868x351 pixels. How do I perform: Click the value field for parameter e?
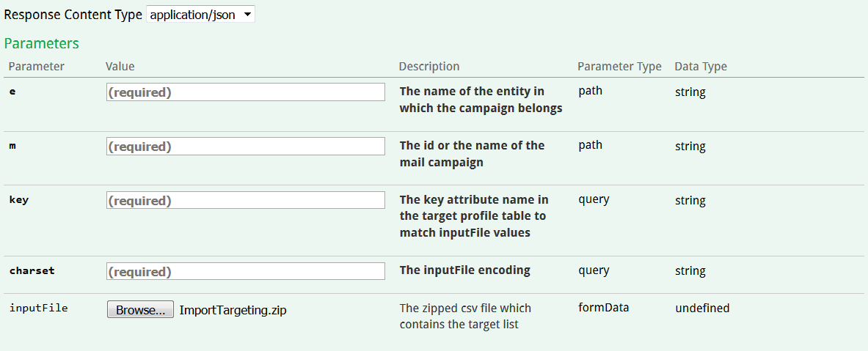(246, 92)
